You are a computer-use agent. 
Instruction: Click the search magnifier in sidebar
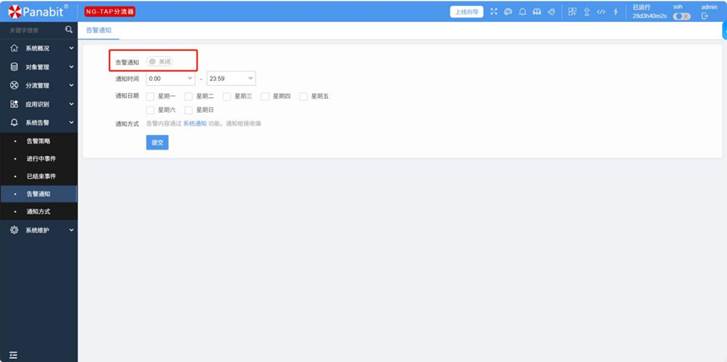click(69, 30)
